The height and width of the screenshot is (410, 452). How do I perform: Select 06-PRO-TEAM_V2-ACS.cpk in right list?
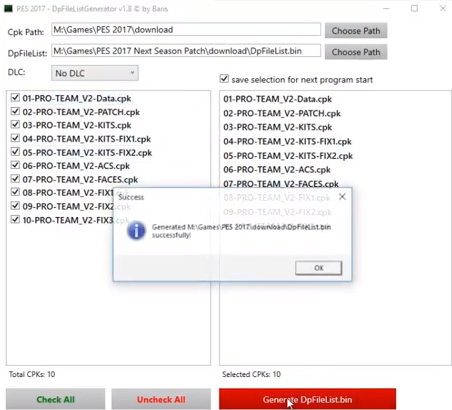point(277,170)
